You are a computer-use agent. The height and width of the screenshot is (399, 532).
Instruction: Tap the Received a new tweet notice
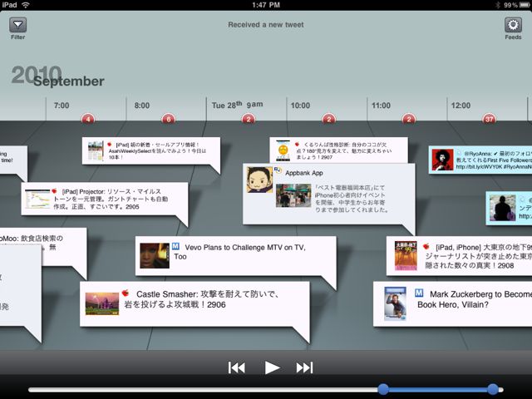266,25
